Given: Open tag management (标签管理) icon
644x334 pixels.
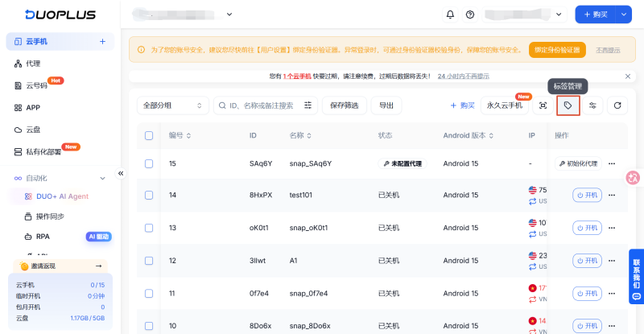Looking at the screenshot, I should tap(568, 105).
